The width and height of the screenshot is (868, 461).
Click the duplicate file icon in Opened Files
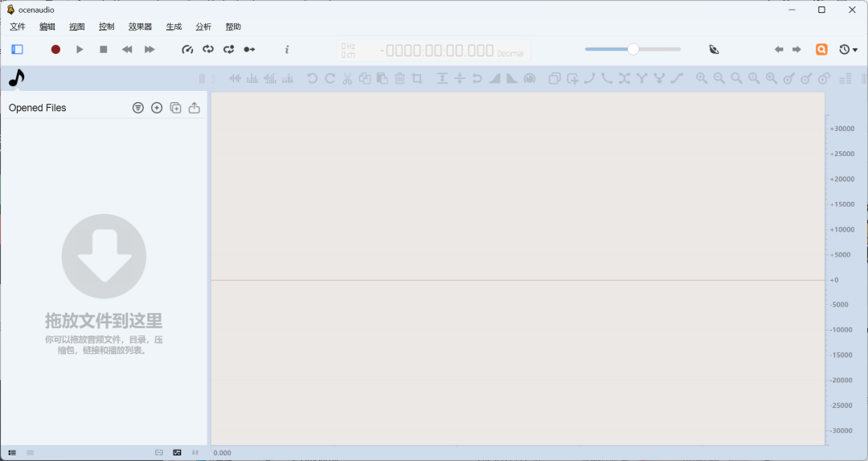point(175,108)
